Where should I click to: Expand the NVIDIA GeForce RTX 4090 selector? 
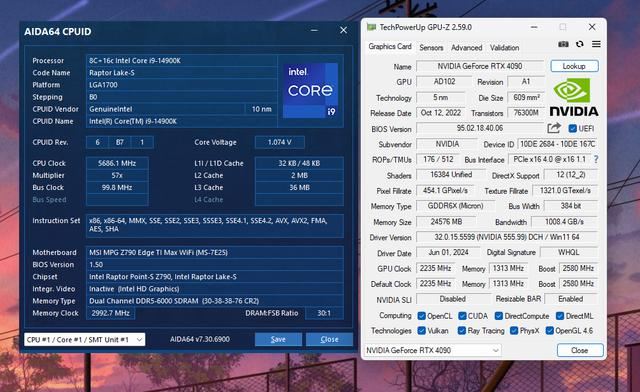(432, 350)
